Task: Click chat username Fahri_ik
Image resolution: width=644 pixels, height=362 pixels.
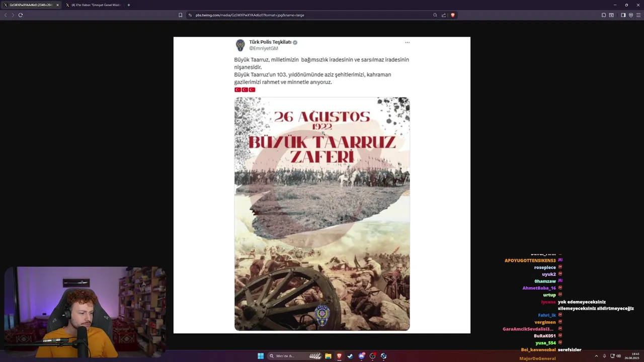Action: pos(547,315)
